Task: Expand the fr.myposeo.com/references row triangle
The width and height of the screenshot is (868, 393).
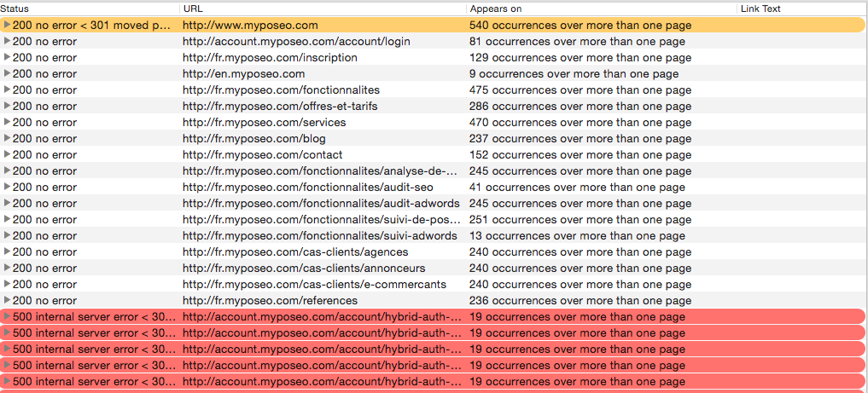Action: [7, 300]
